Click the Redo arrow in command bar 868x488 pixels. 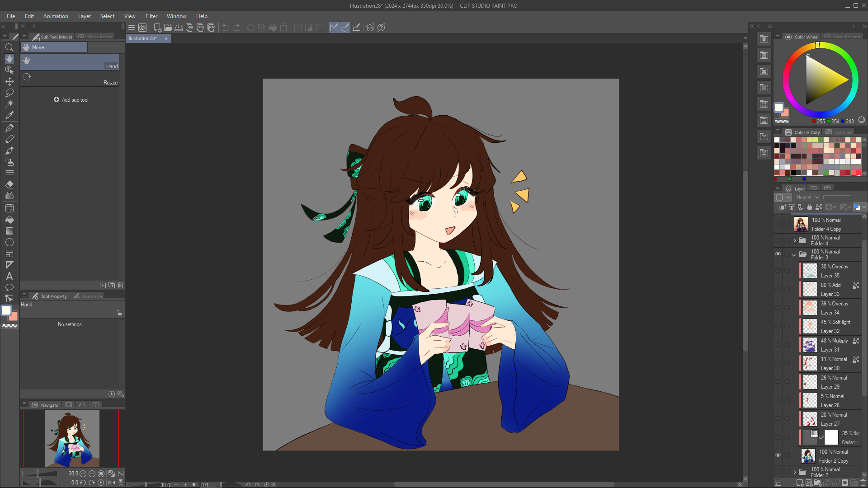pos(236,28)
